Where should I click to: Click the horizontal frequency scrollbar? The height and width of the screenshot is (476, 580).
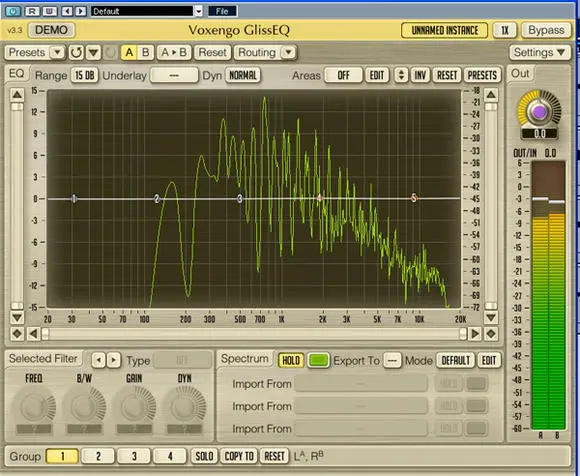pyautogui.click(x=254, y=334)
